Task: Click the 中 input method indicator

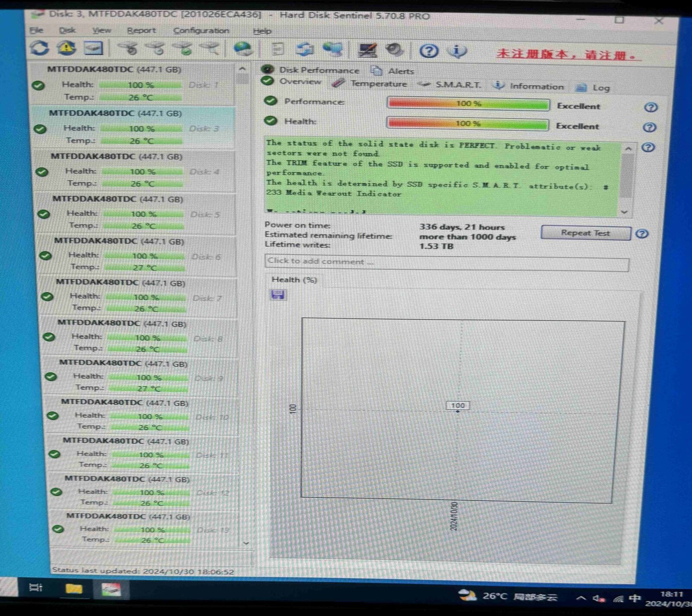Action: click(x=635, y=598)
